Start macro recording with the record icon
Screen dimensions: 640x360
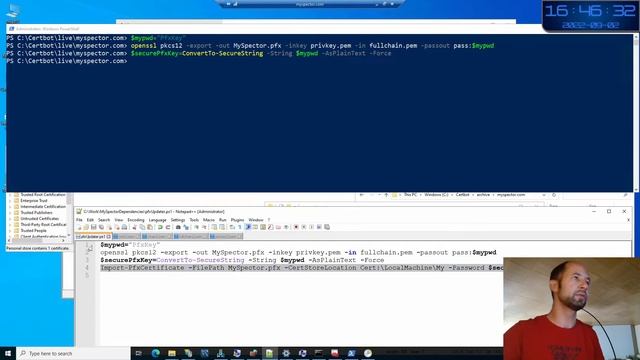click(x=296, y=227)
